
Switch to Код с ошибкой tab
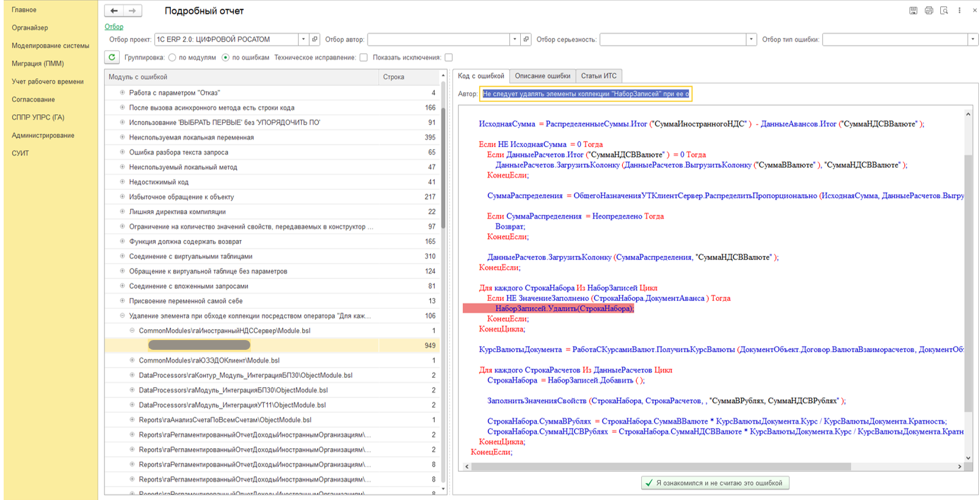481,76
